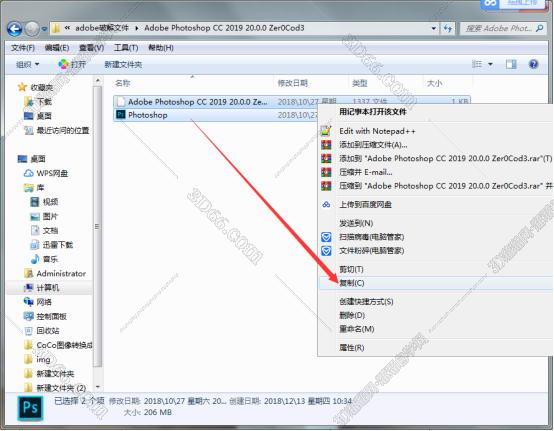Viewport: 554px width, 431px height.
Task: Sort by 修改日期 column header
Action: pos(293,83)
